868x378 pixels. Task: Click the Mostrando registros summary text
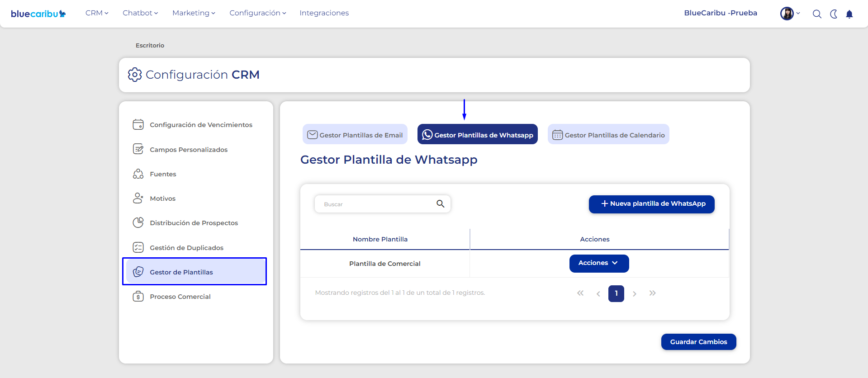coord(400,293)
